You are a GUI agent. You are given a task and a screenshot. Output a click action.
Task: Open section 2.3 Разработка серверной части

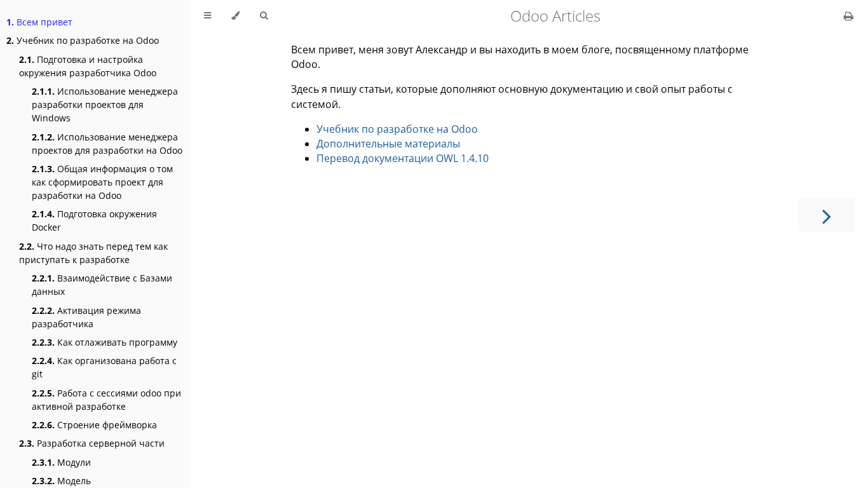pyautogui.click(x=92, y=444)
